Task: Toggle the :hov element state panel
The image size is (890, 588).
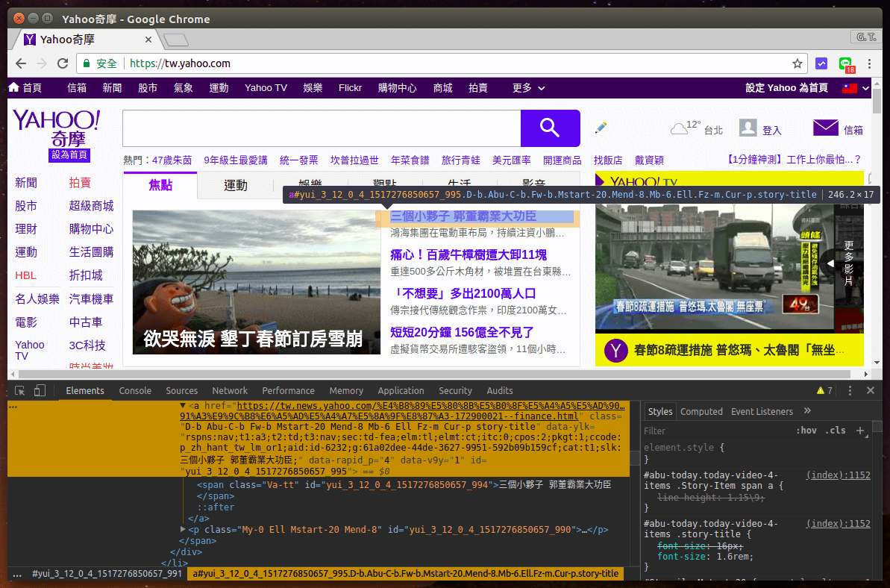Action: point(806,431)
